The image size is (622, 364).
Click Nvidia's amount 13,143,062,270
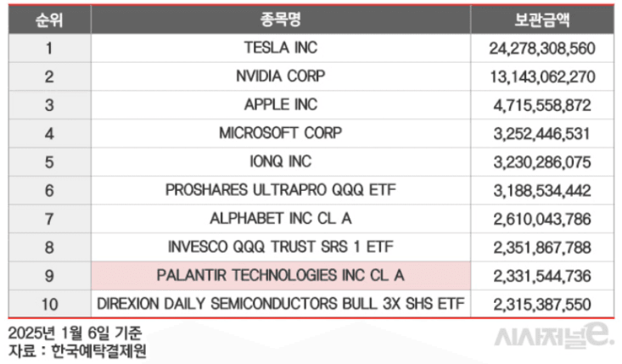tap(541, 76)
